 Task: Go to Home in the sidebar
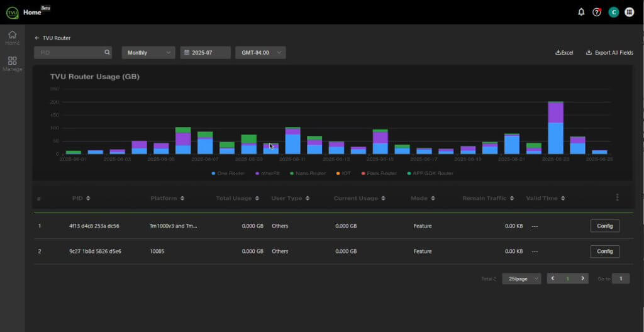pyautogui.click(x=13, y=38)
